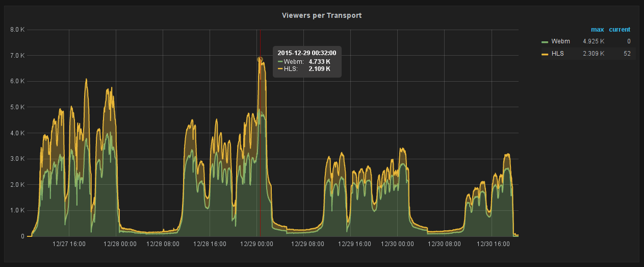Screen dimensions: 644x267
Task: Click the 8.0 K y-axis label
Action: click(17, 30)
